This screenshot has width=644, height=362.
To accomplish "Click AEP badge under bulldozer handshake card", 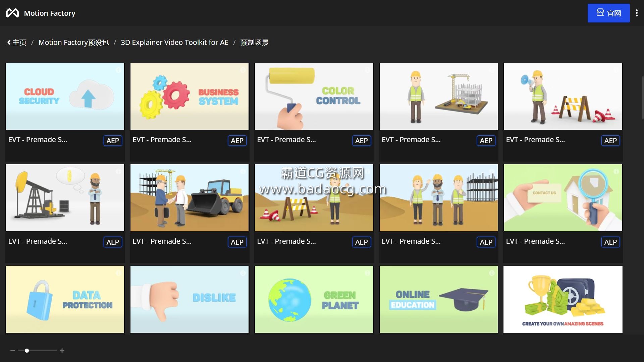I will coord(237,242).
